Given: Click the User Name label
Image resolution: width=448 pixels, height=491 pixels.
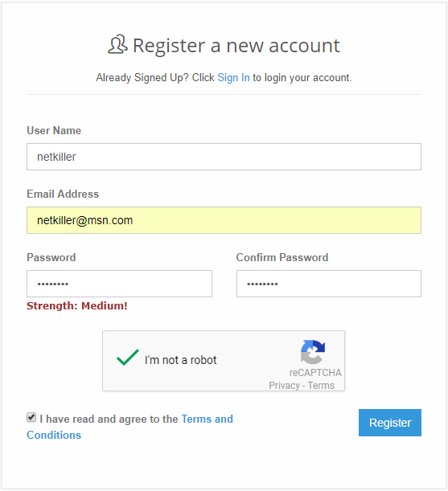Looking at the screenshot, I should tap(54, 130).
